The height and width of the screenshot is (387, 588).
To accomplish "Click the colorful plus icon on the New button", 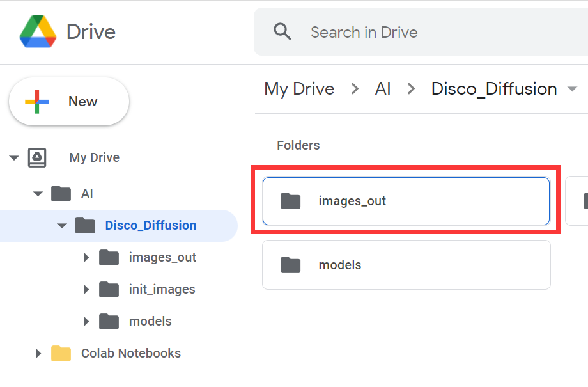I will pos(37,102).
